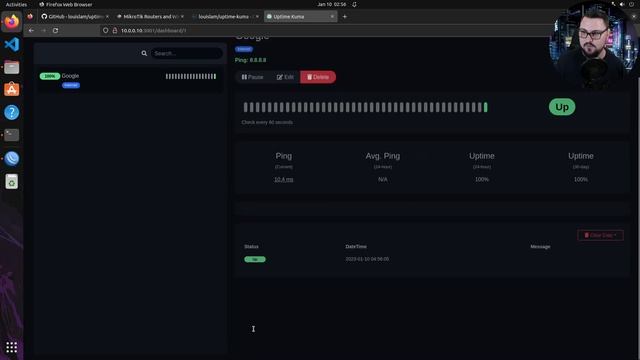640x360 pixels.
Task: Edit the monitor with the Edit button
Action: tap(285, 77)
